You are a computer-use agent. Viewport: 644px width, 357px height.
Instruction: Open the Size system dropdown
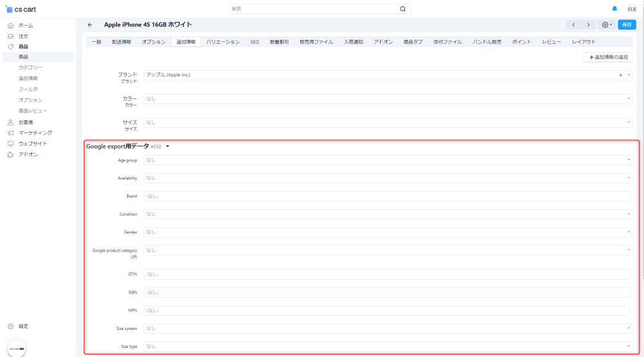[387, 328]
